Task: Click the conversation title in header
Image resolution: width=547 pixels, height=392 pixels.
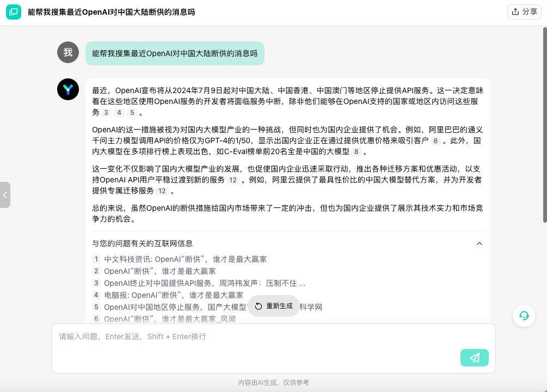Action: click(x=111, y=12)
